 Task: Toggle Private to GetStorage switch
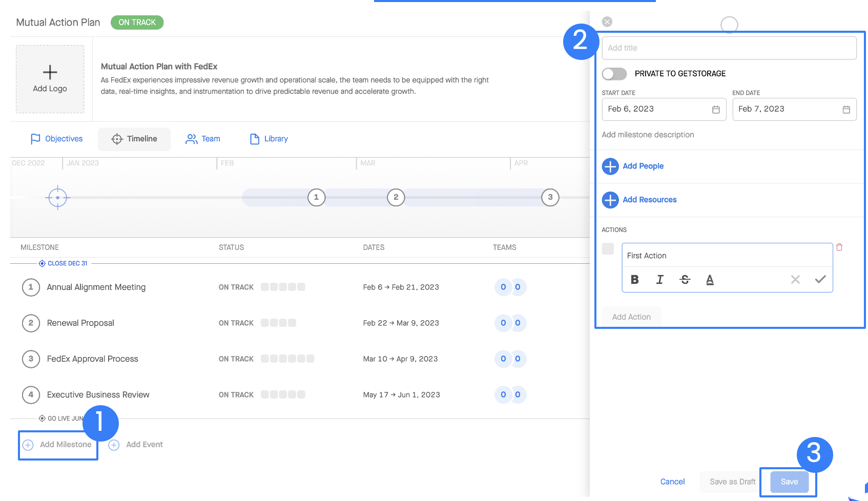(614, 74)
